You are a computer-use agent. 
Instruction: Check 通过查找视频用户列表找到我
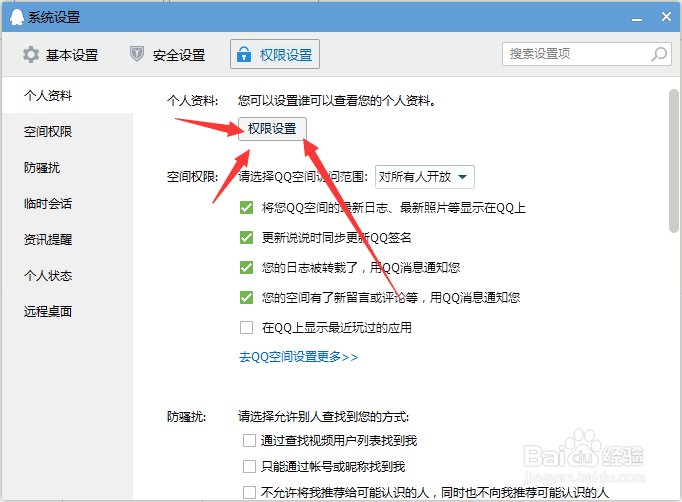point(249,441)
